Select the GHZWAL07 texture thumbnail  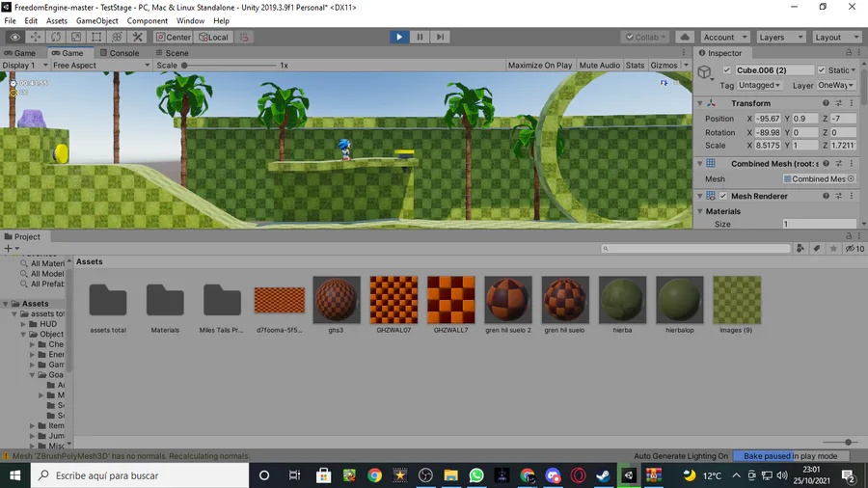click(x=393, y=300)
